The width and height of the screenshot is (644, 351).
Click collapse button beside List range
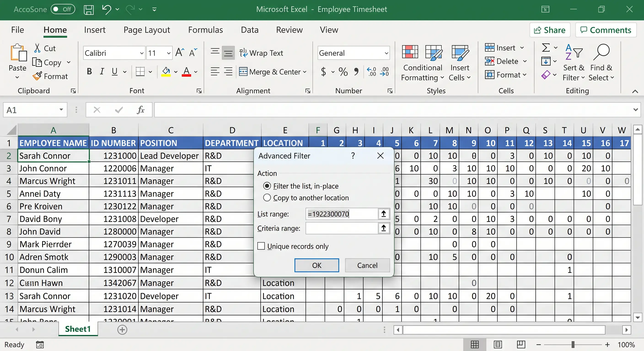coord(384,214)
